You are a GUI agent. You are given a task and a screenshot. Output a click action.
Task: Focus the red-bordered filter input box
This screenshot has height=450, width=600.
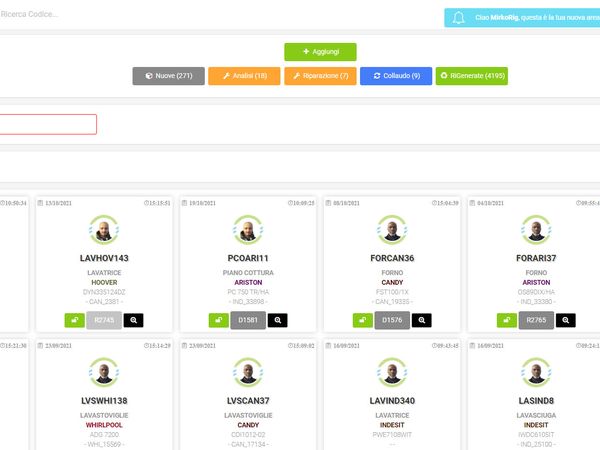[48, 124]
